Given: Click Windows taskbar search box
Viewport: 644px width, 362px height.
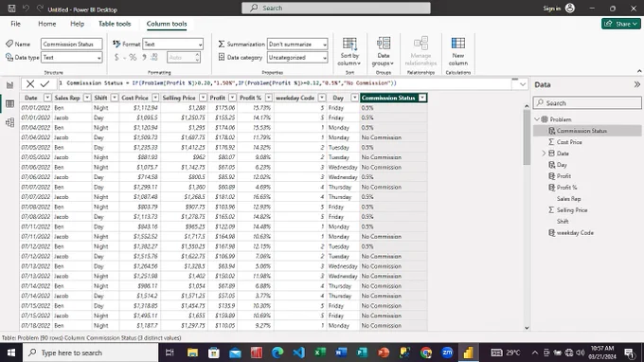Looking at the screenshot, I should point(90,353).
